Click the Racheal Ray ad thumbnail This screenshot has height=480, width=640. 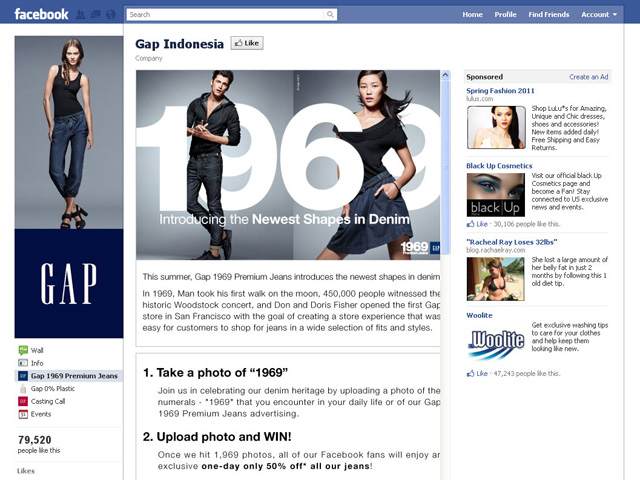pos(496,279)
